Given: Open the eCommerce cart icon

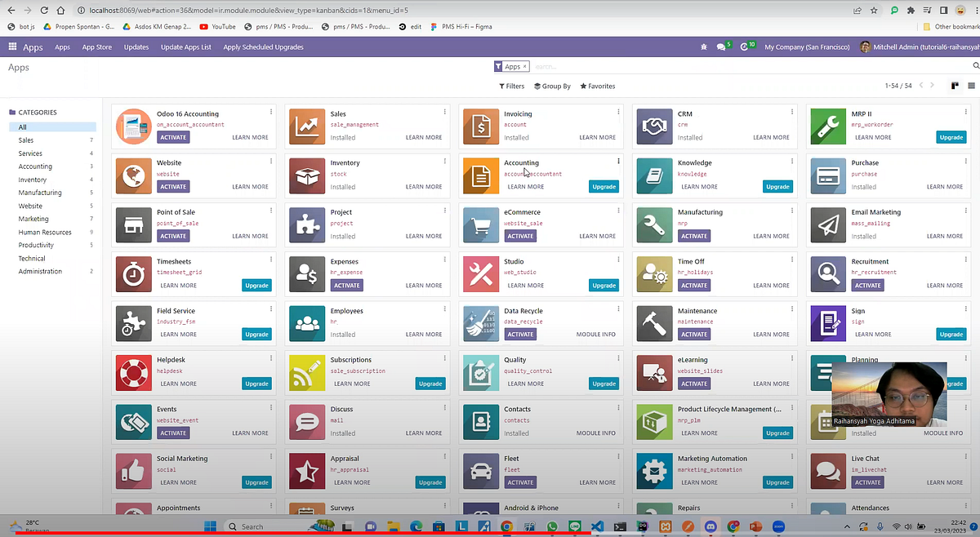Looking at the screenshot, I should coord(481,225).
